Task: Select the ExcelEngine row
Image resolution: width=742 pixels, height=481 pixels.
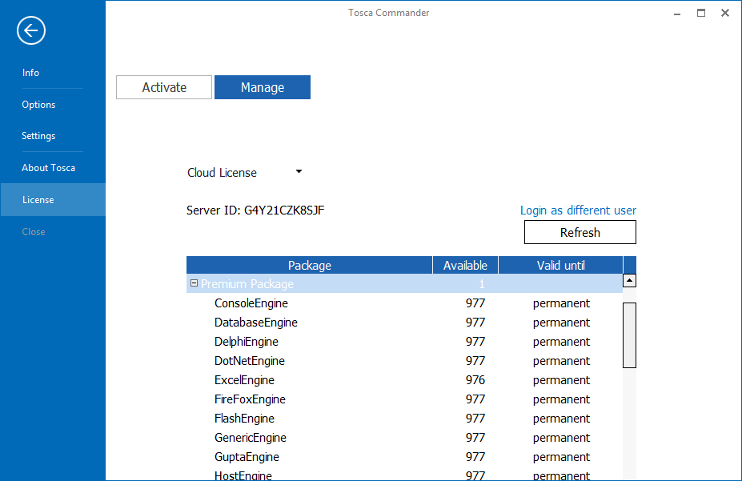Action: pos(244,380)
